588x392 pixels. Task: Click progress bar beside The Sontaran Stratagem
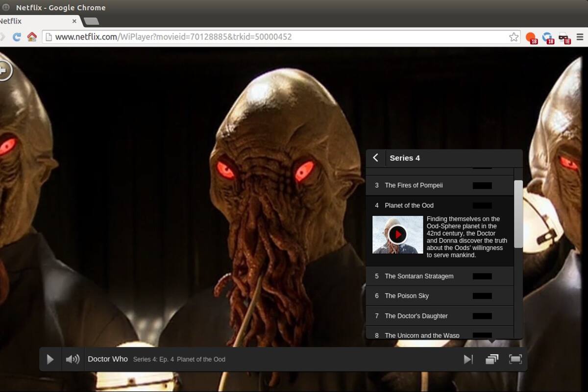482,276
